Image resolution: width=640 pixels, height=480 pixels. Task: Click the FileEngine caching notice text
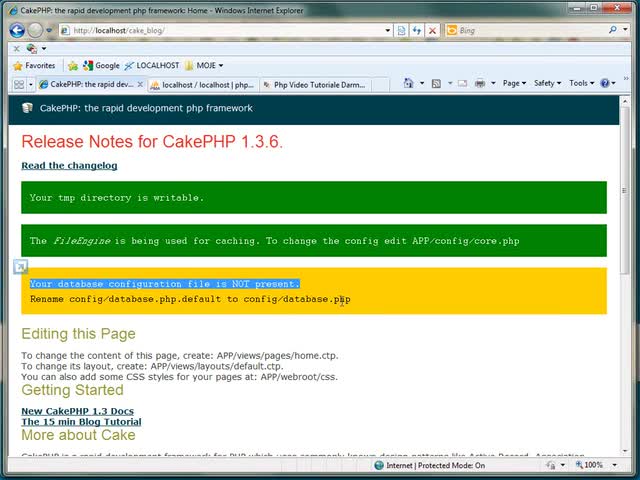click(274, 241)
